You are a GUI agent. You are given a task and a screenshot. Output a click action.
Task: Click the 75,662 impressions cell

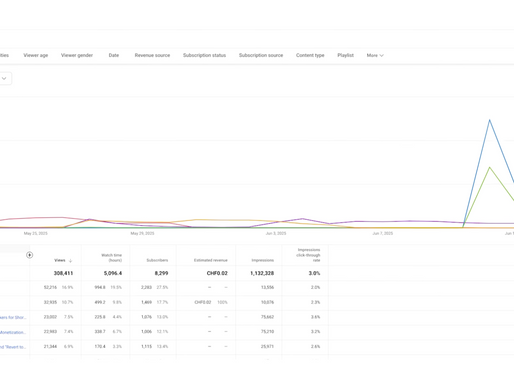(267, 317)
